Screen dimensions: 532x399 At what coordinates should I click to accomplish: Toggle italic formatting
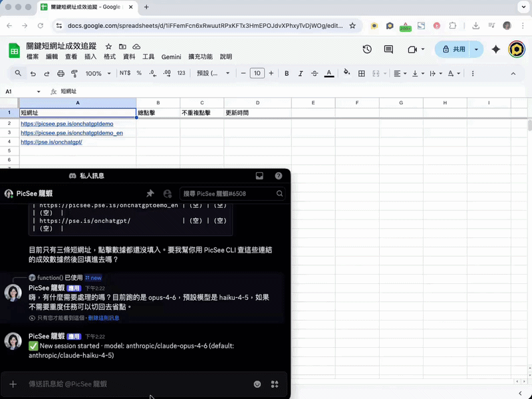(301, 73)
